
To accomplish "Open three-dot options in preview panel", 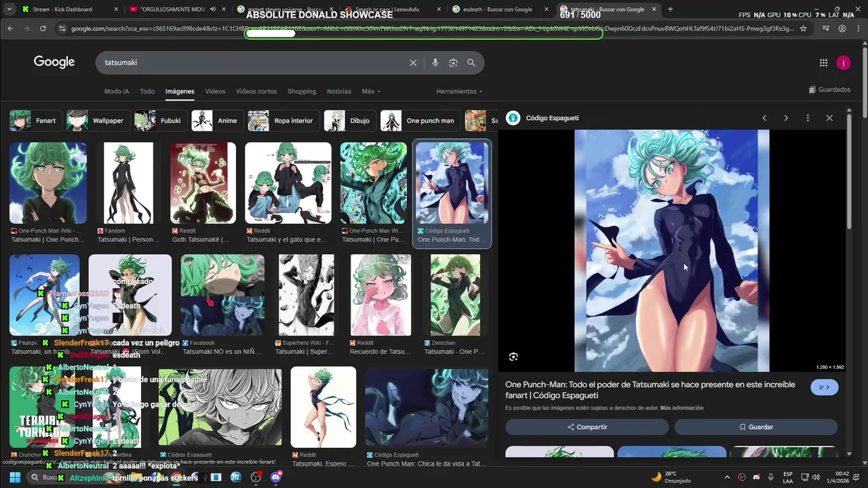I will point(808,118).
